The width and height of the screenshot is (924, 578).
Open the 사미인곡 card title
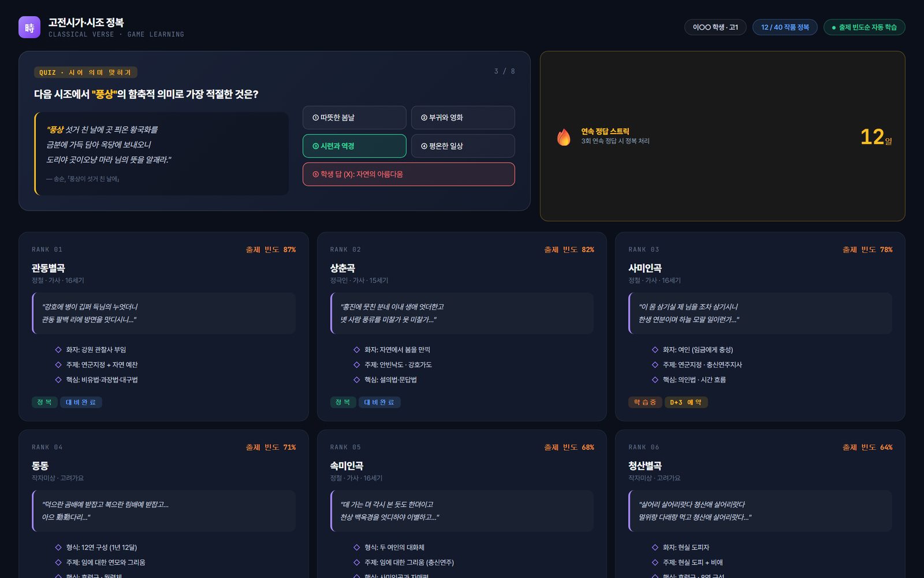click(x=645, y=268)
